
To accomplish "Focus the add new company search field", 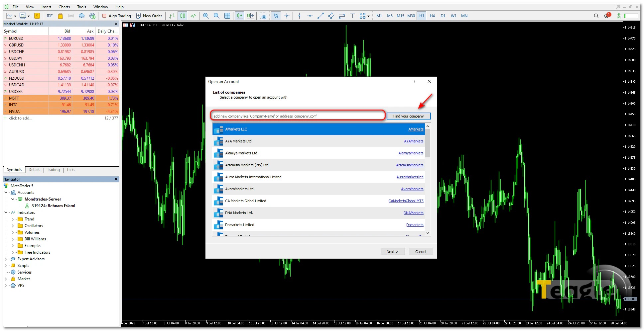I will tap(298, 116).
